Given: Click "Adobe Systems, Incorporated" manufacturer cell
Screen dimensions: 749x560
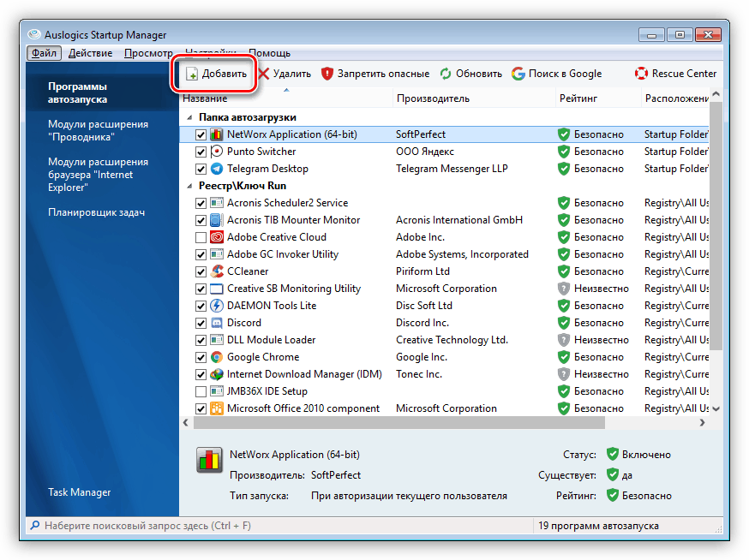Looking at the screenshot, I should point(463,254).
